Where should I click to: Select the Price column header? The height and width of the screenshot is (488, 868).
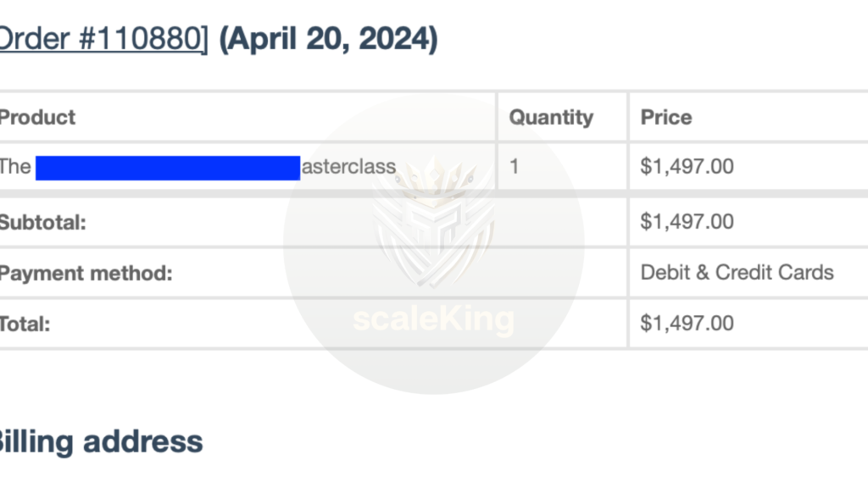point(666,117)
